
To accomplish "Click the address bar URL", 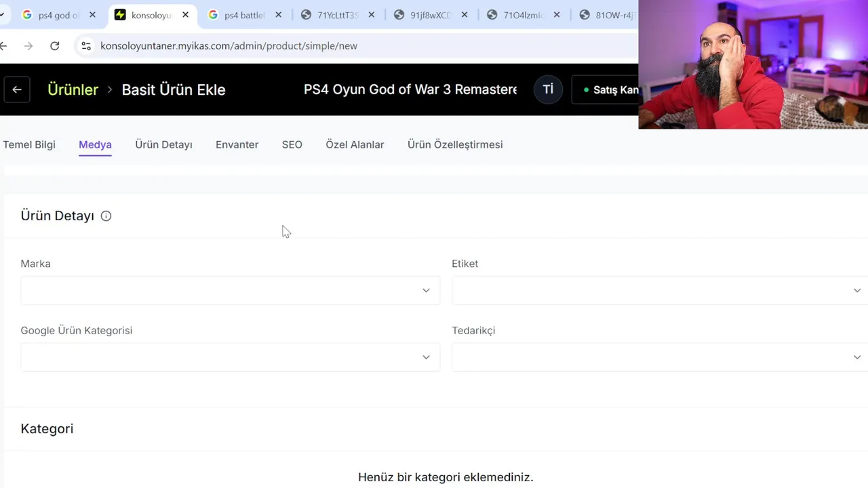I will tap(229, 46).
